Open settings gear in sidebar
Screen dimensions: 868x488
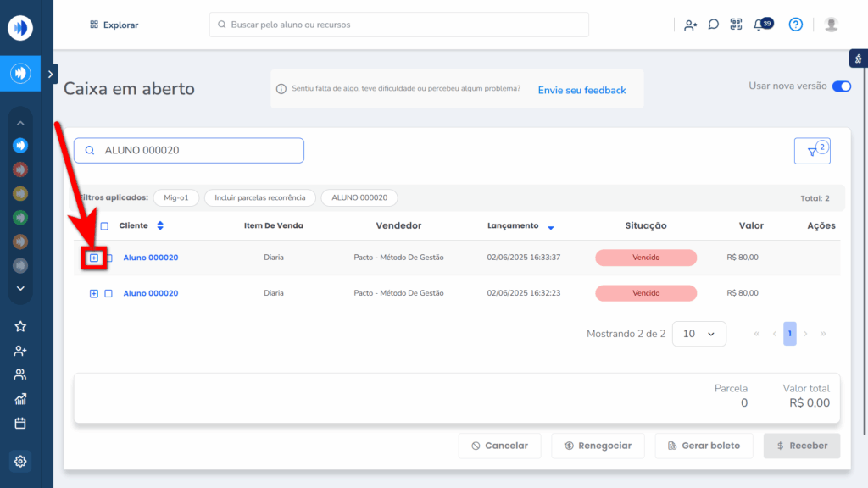(20, 462)
